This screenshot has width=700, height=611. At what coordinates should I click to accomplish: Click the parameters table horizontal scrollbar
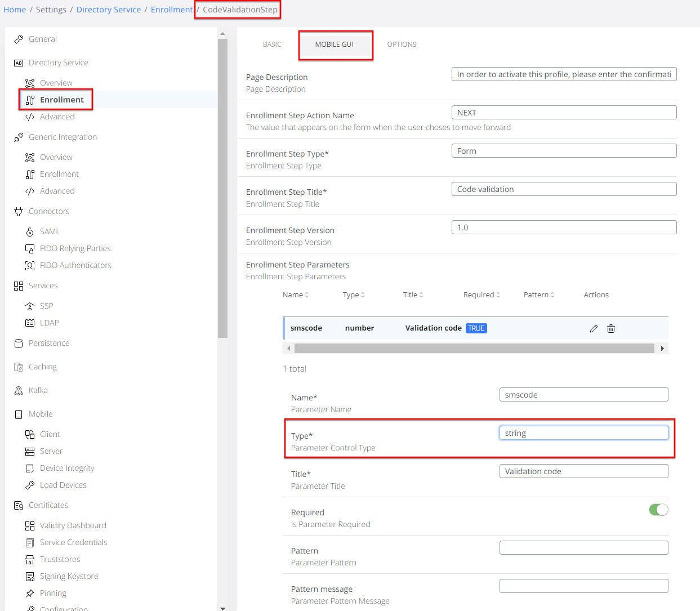pyautogui.click(x=473, y=349)
